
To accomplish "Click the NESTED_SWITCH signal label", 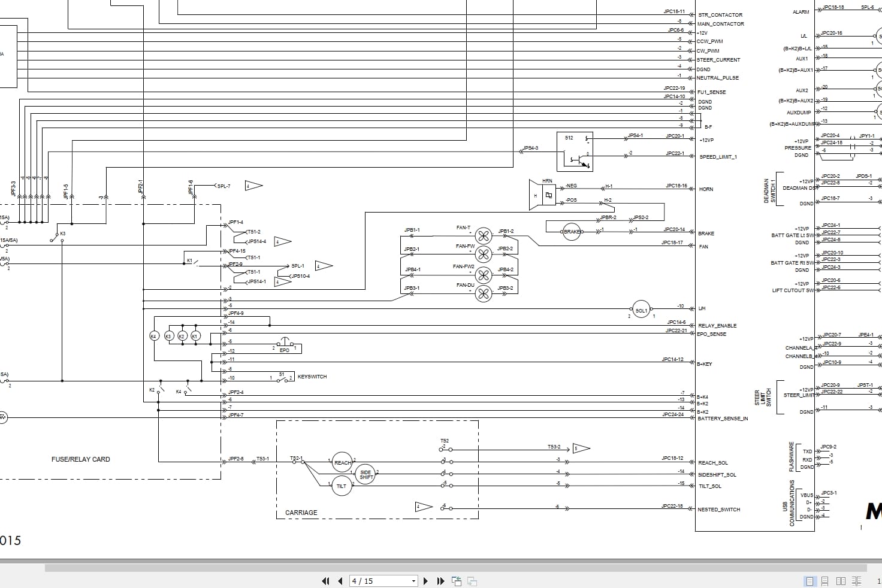I will click(x=719, y=510).
